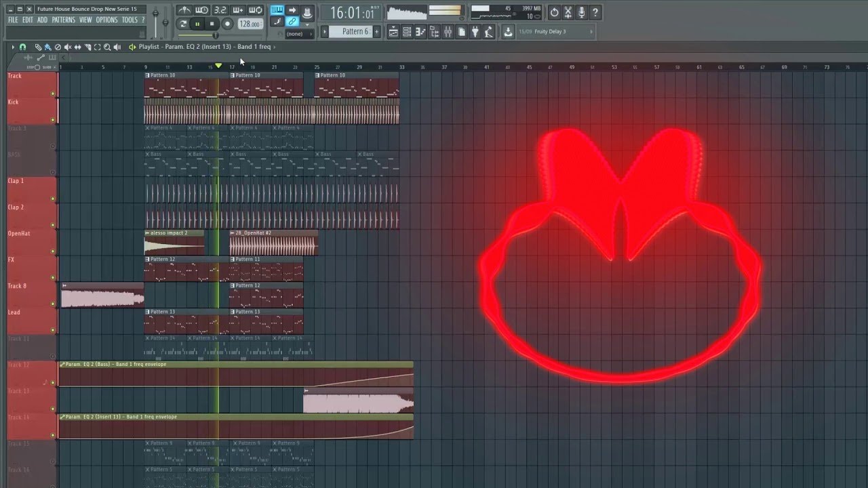
Task: Open the FILE menu
Action: tap(13, 20)
